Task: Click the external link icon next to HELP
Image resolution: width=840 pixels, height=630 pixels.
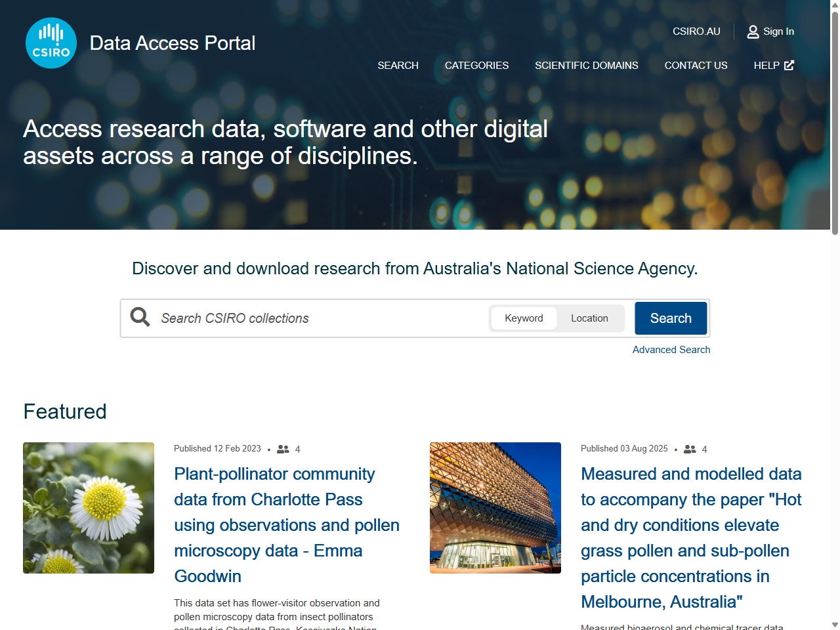Action: click(x=788, y=65)
